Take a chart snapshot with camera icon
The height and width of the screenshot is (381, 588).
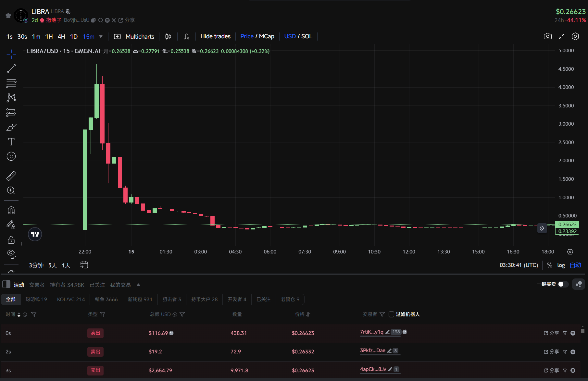click(547, 36)
